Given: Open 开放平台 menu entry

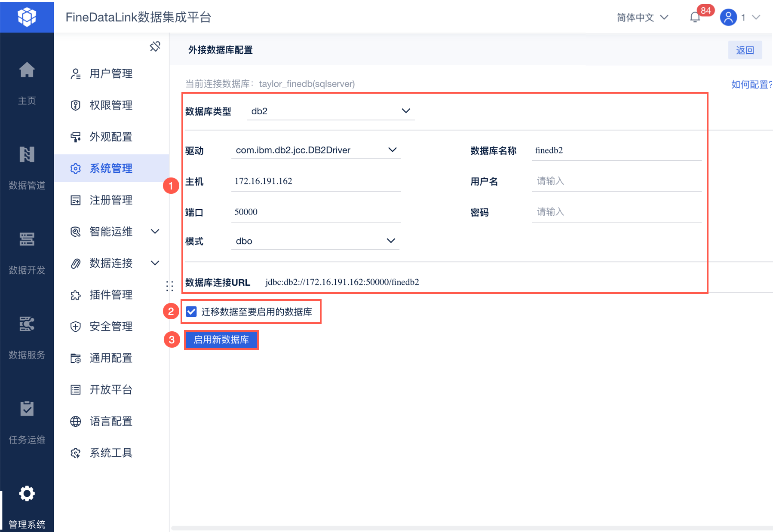Looking at the screenshot, I should click(x=112, y=390).
